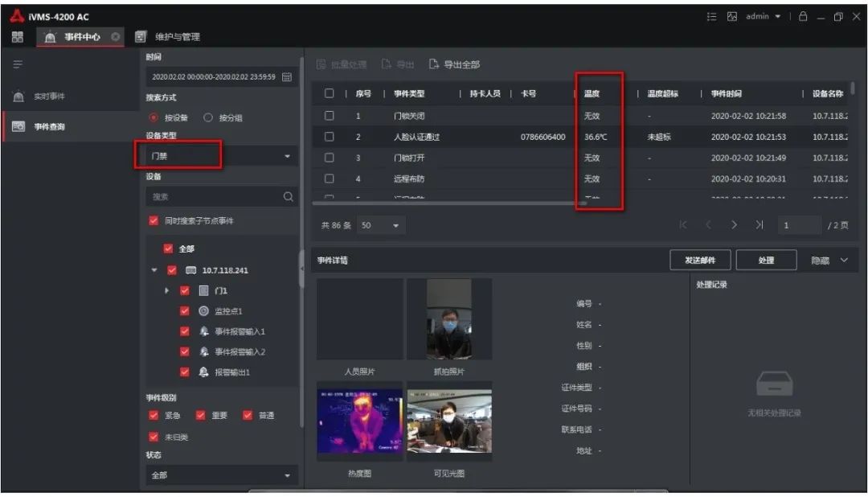868x497 pixels.
Task: Open 实时事件 in the left sidebar
Action: pyautogui.click(x=49, y=97)
